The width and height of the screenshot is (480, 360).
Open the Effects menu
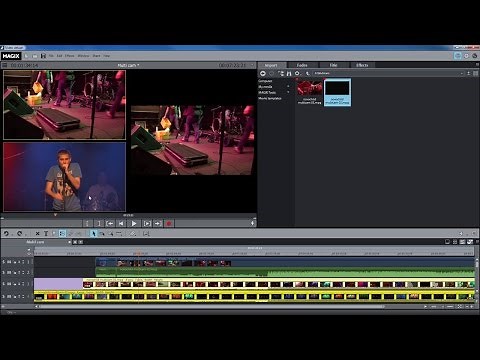70,56
